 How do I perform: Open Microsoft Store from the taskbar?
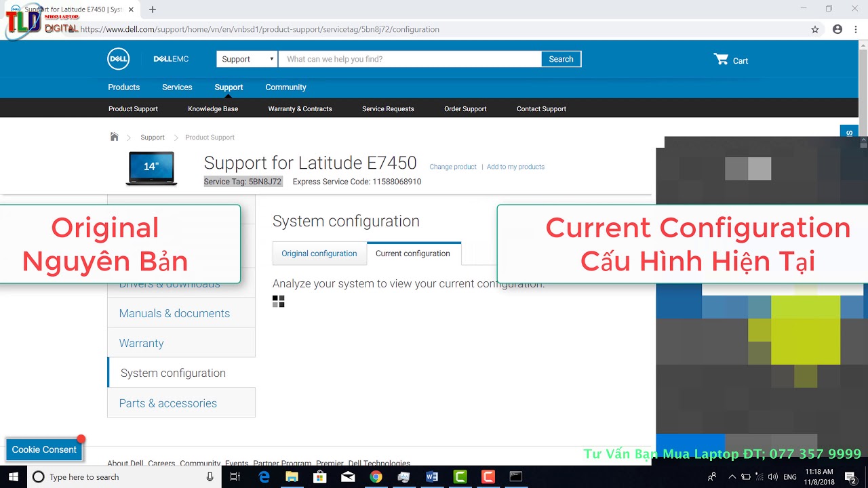tap(319, 476)
